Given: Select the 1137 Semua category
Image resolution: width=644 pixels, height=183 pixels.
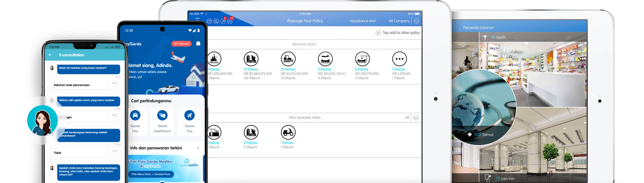Looking at the screenshot, I should 483,135.
